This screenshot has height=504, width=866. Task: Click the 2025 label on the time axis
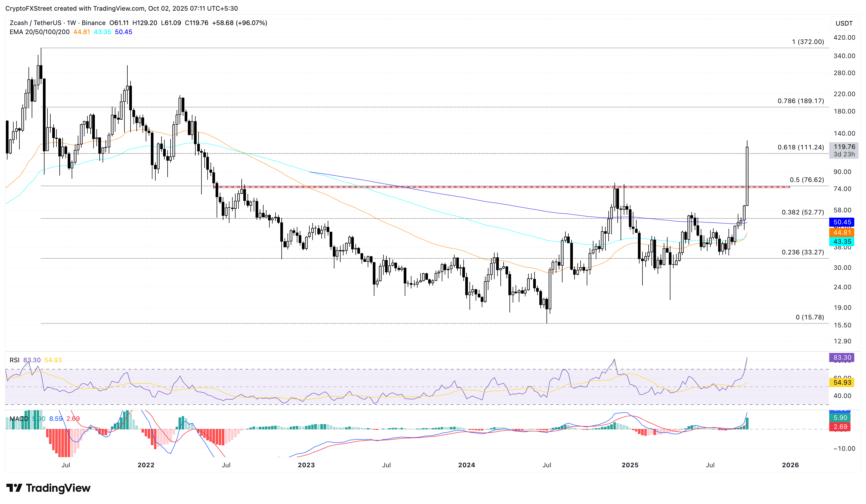(630, 465)
